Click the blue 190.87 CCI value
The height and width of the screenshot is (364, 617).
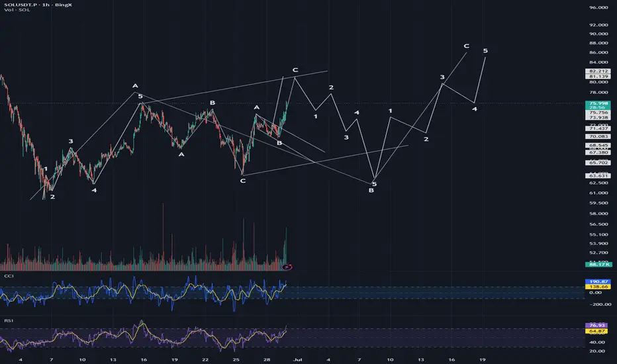click(x=598, y=282)
